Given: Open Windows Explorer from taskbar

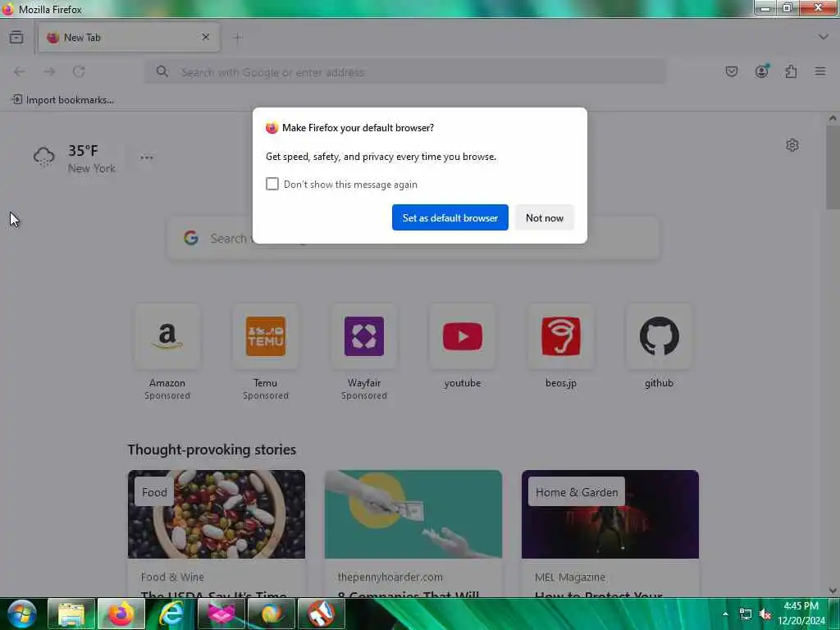Looking at the screenshot, I should click(71, 614).
